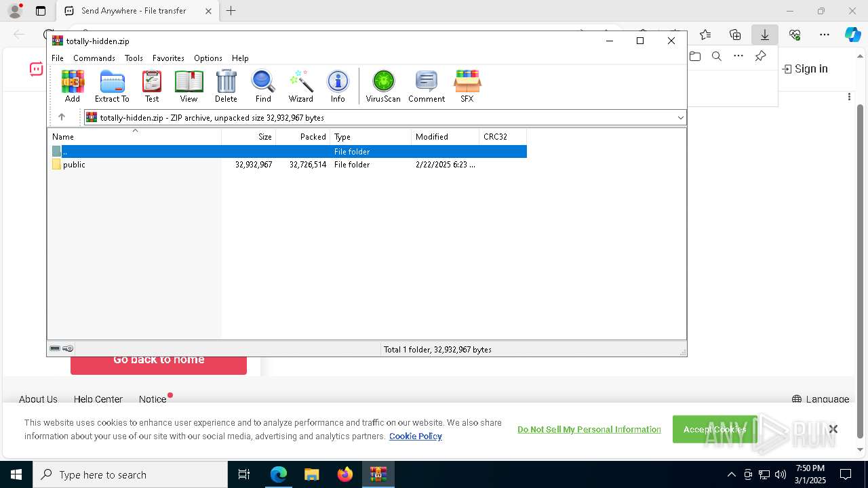The image size is (868, 488).
Task: Sort by the Size column header
Action: tap(249, 137)
